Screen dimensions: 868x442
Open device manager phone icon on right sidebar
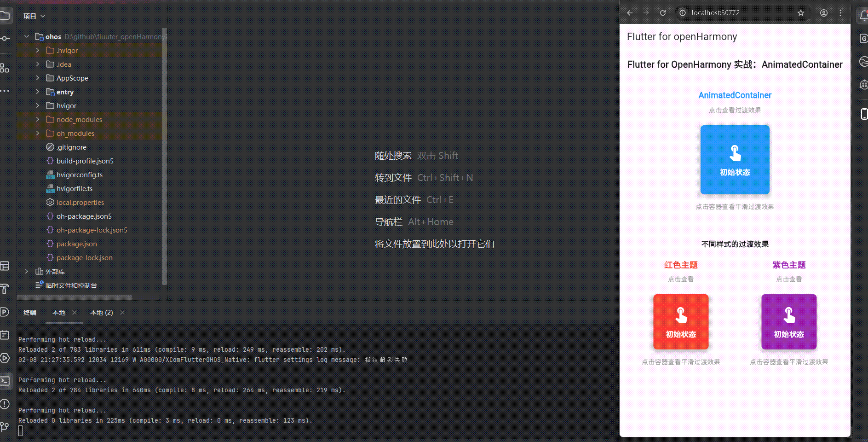click(864, 114)
